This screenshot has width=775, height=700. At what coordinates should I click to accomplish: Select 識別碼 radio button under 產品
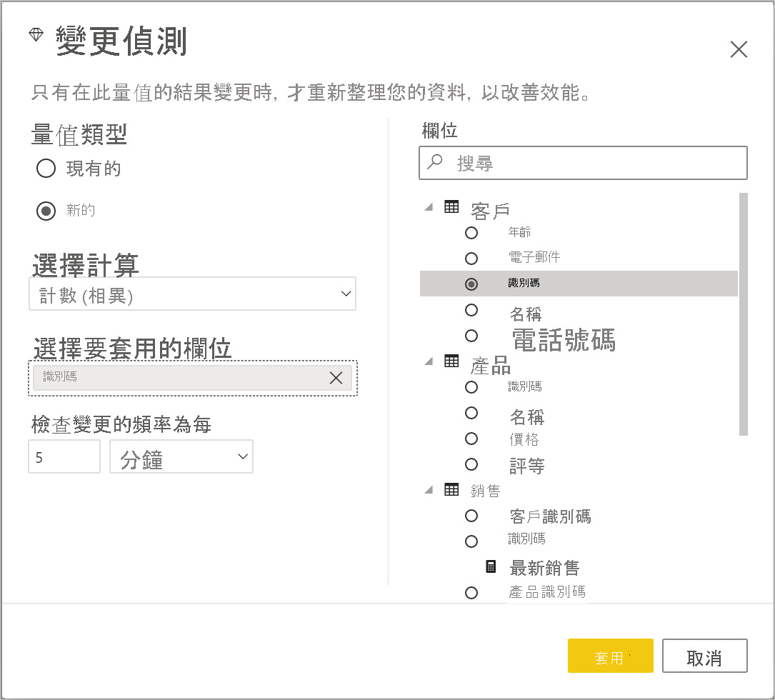[x=471, y=387]
